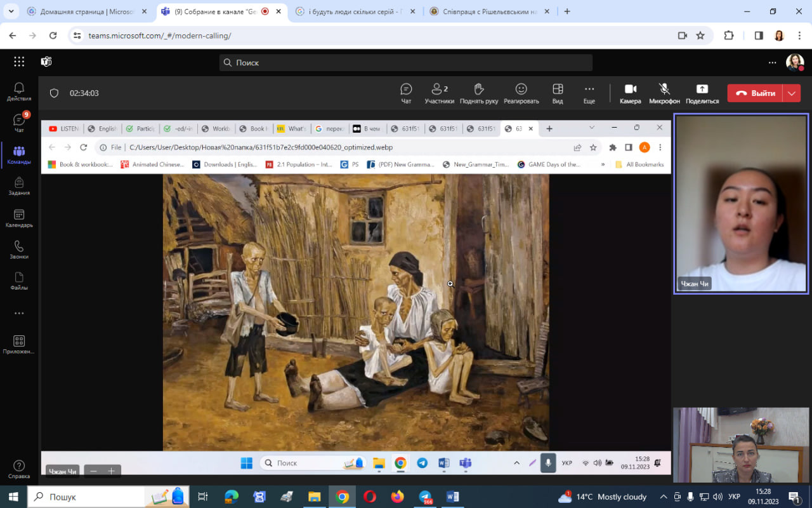Open the taskbar clock showing 15:28

click(763, 497)
